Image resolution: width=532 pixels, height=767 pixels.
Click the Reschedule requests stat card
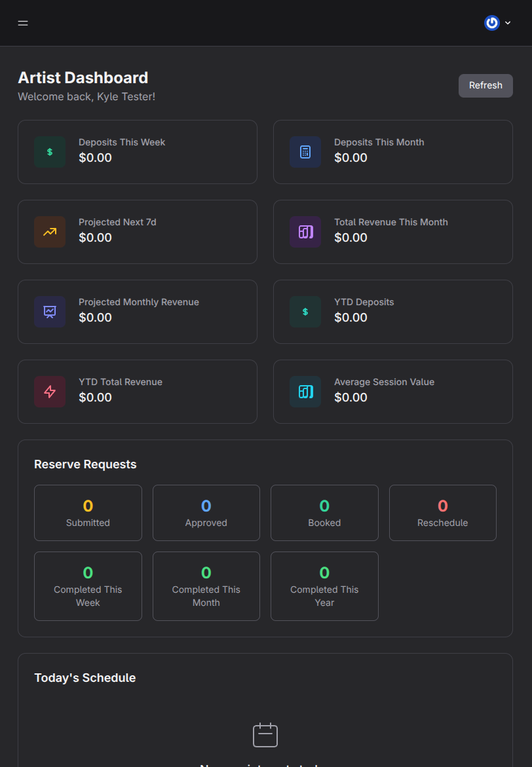(x=442, y=513)
